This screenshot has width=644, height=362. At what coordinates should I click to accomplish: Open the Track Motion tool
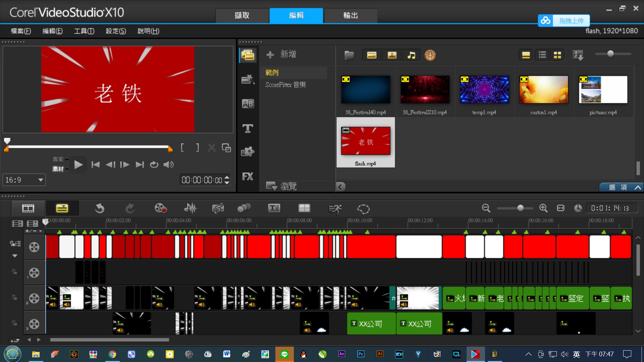[x=244, y=208]
